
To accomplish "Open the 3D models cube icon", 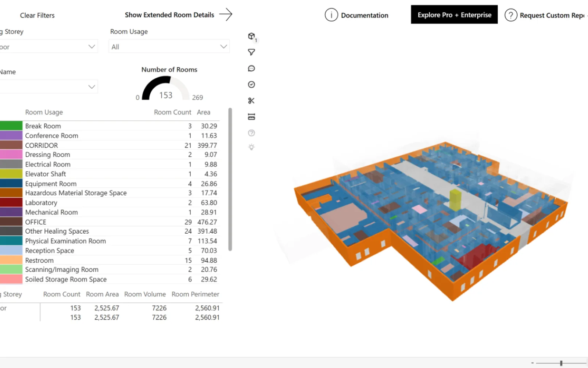I will [x=252, y=36].
